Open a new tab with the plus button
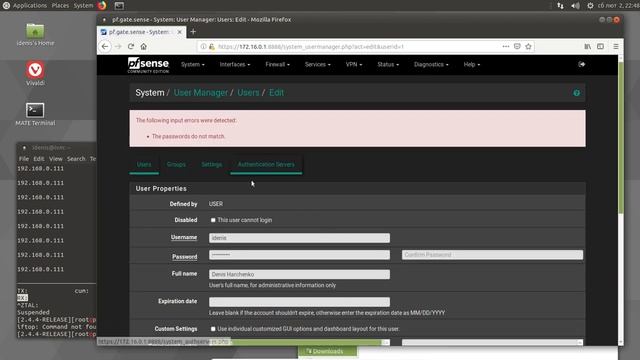 tap(193, 32)
